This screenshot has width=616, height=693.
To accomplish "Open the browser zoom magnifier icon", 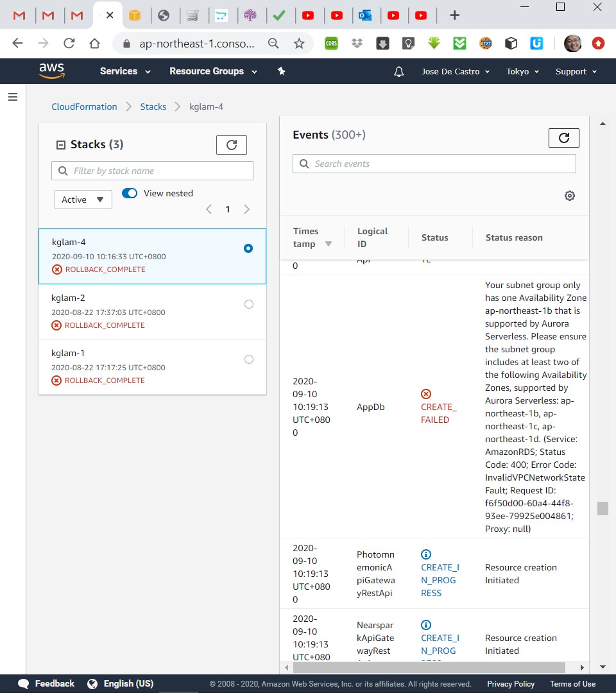I will tap(273, 44).
